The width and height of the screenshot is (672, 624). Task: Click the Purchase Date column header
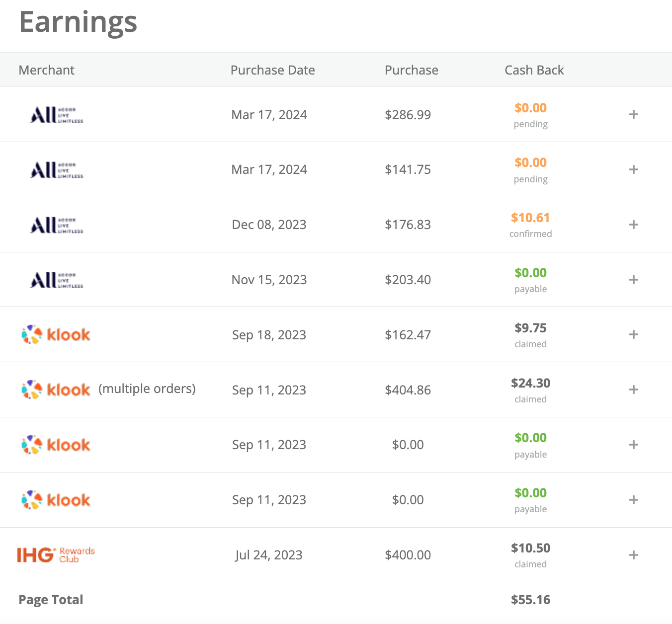[x=272, y=70]
